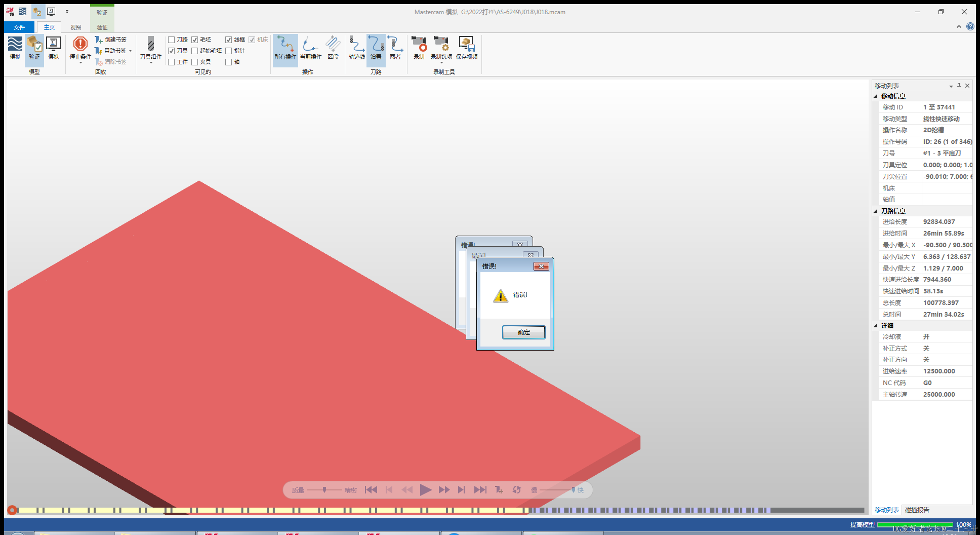980x535 pixels.
Task: Open the 移动列表 panel options dropdown arrow
Action: [951, 86]
